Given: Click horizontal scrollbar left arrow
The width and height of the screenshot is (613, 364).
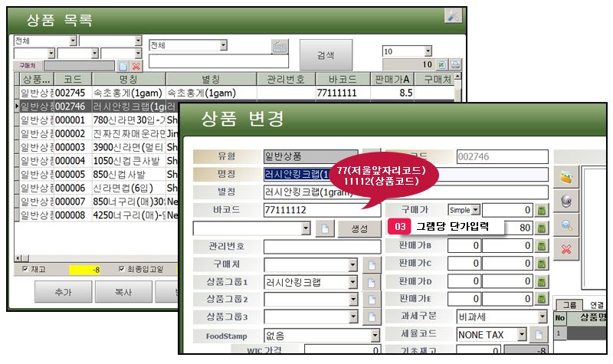Looking at the screenshot, I should pyautogui.click(x=18, y=258).
